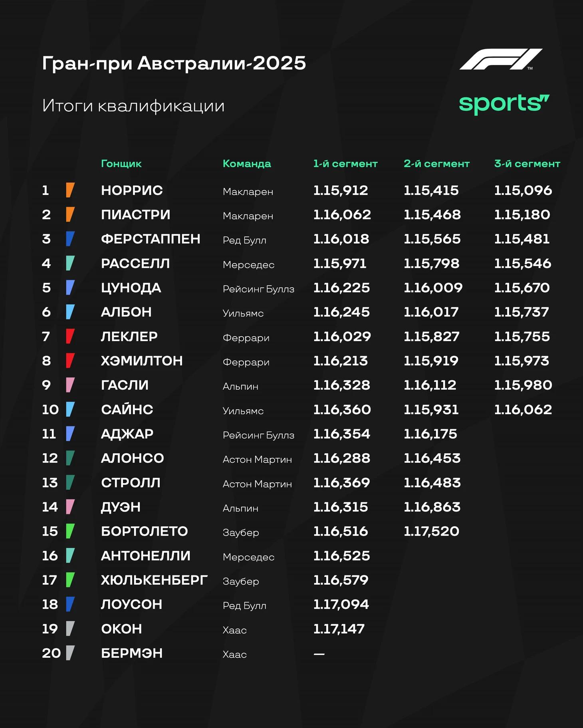Click the Гонщик column header

[121, 164]
